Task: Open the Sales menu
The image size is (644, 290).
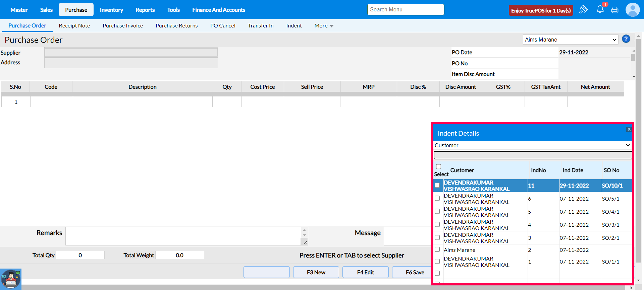Action: click(x=46, y=10)
